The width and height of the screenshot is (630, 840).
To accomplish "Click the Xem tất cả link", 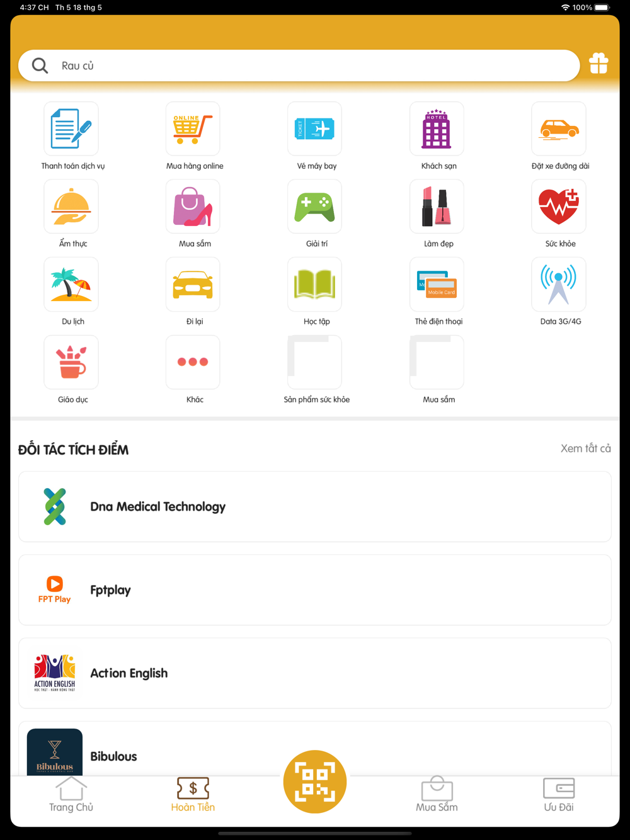I will tap(586, 448).
